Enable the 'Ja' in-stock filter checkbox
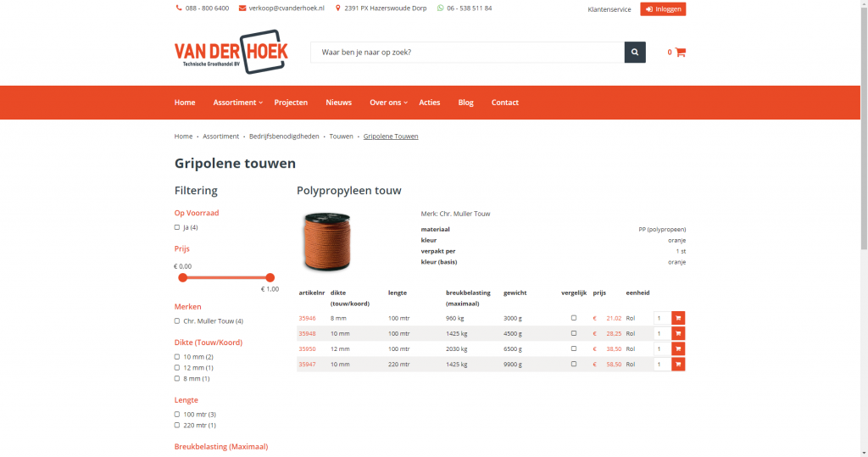Viewport: 868px width, 457px height. (x=177, y=227)
